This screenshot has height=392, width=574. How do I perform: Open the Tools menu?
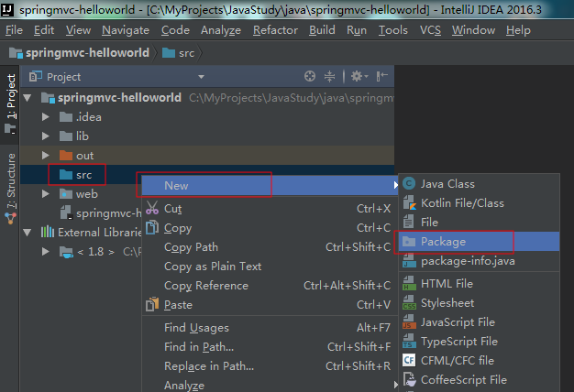393,30
